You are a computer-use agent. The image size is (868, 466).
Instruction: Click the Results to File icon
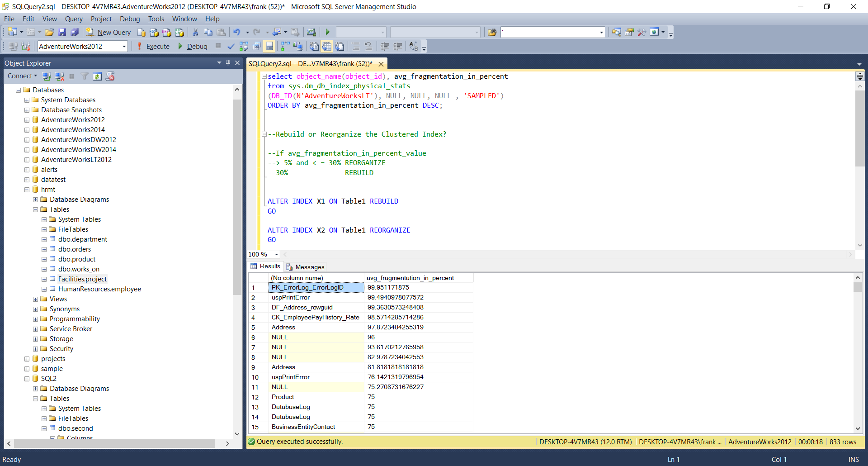click(340, 46)
